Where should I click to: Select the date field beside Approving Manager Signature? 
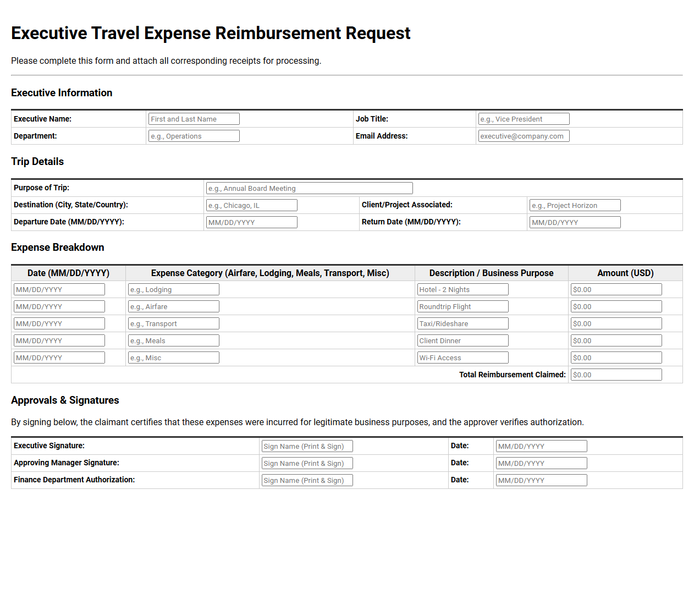[x=542, y=463]
